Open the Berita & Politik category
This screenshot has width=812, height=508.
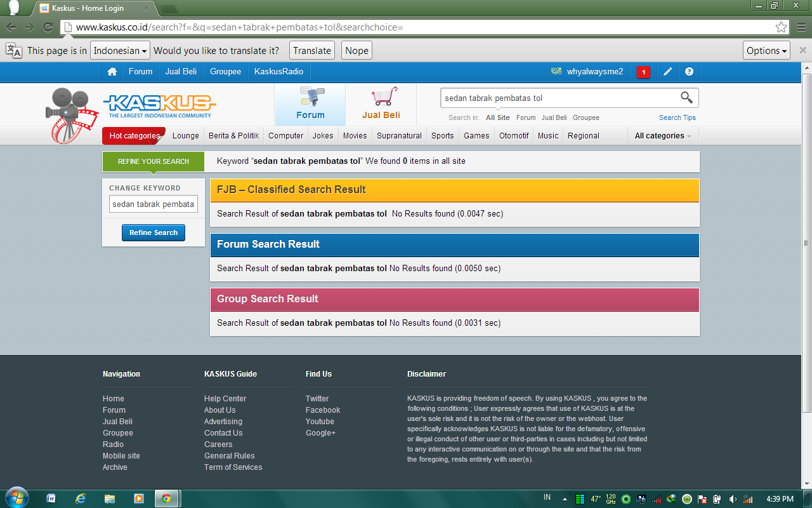[234, 136]
